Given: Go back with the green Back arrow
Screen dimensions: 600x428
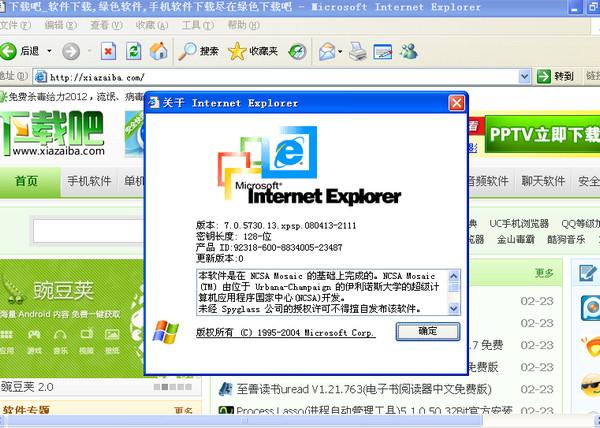Looking at the screenshot, I should [x=8, y=51].
